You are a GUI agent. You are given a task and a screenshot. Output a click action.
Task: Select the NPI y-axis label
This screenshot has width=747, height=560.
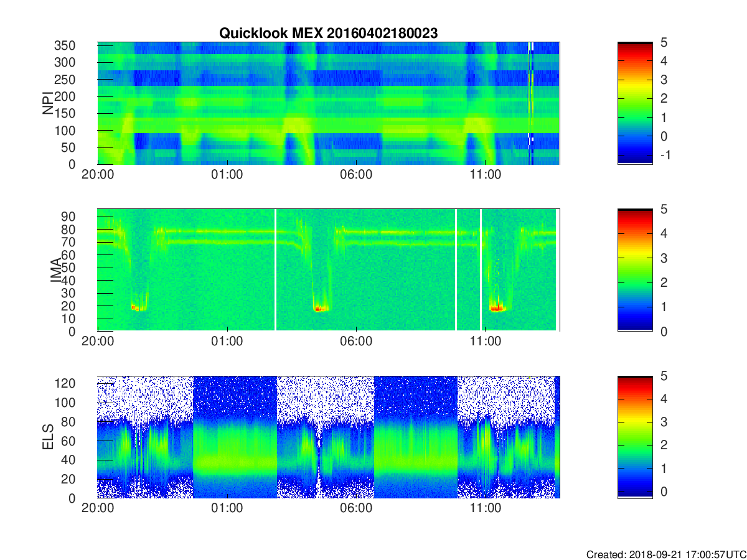pos(48,103)
